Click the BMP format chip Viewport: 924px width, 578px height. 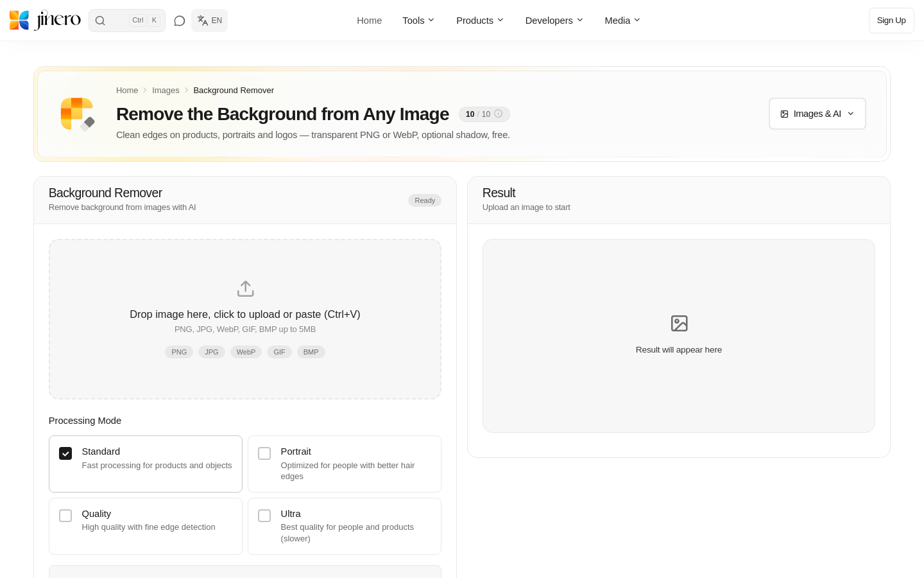(x=311, y=352)
